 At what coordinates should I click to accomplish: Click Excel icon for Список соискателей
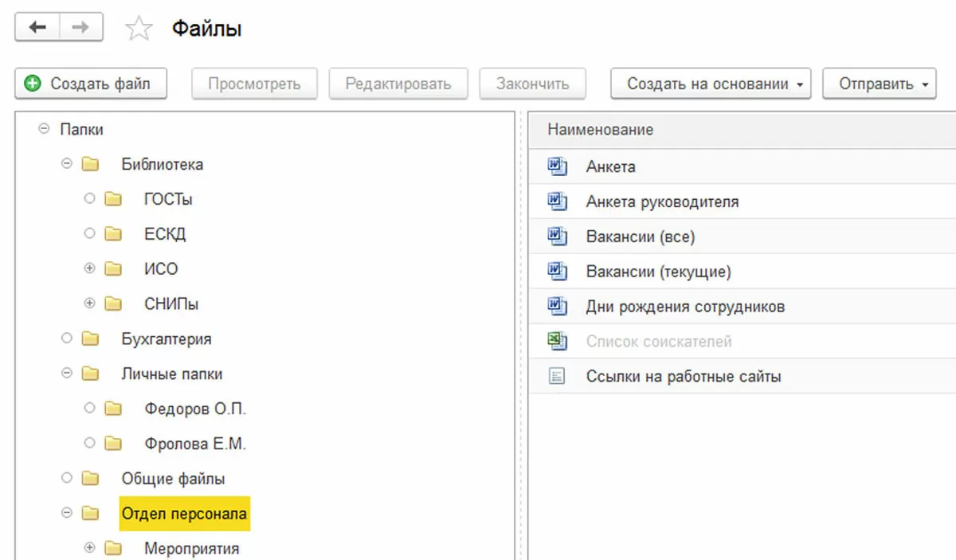click(x=557, y=342)
